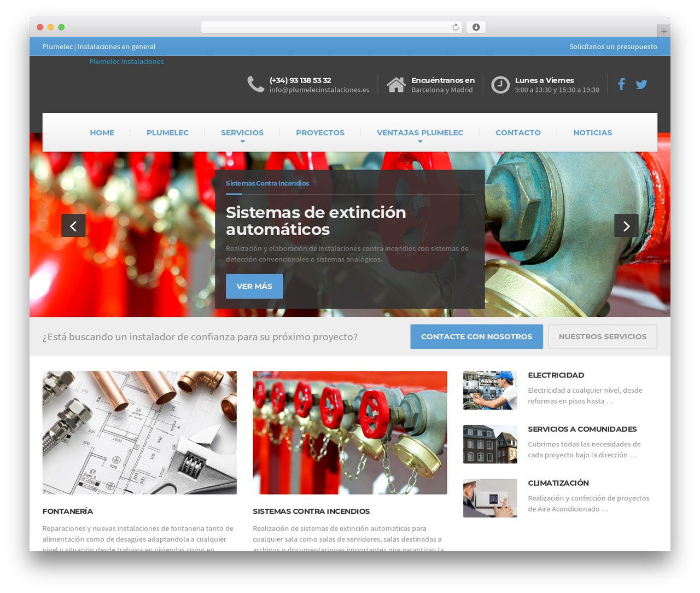Click the Ver Más slider button
Screen dimensions: 700x593
tap(254, 286)
